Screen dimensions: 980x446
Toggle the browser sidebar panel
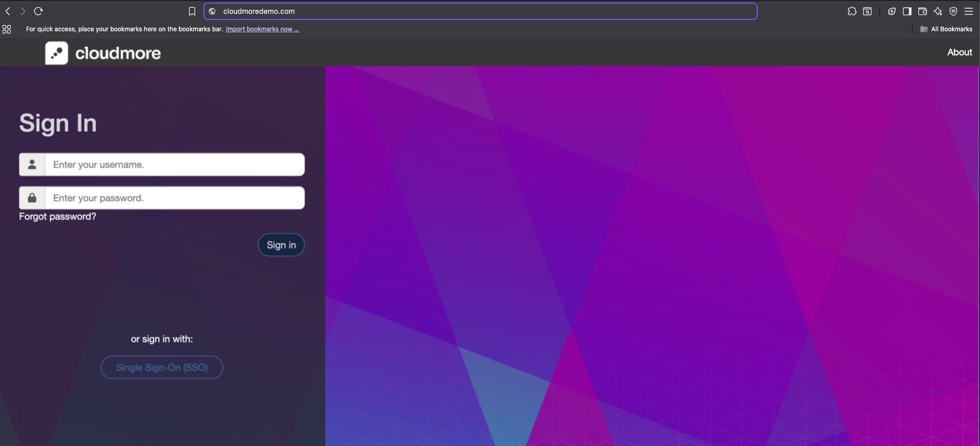tap(907, 11)
